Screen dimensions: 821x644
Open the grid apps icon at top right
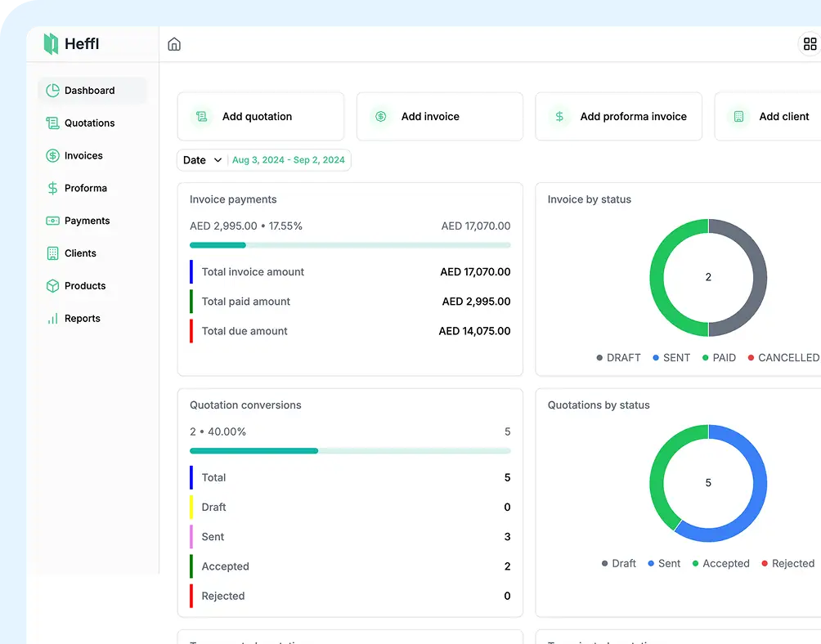[810, 44]
